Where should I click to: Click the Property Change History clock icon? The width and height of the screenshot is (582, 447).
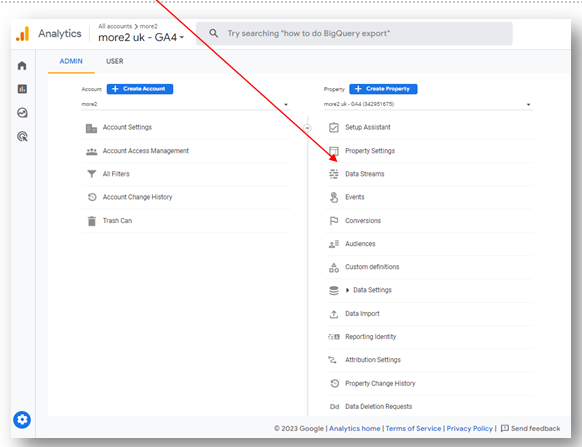[334, 384]
